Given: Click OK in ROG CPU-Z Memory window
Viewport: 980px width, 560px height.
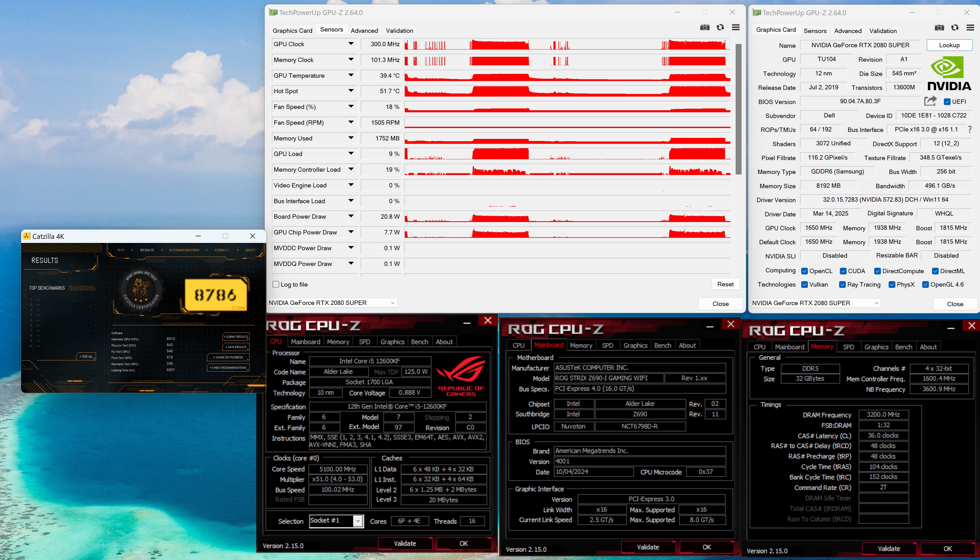Looking at the screenshot, I should point(947,549).
